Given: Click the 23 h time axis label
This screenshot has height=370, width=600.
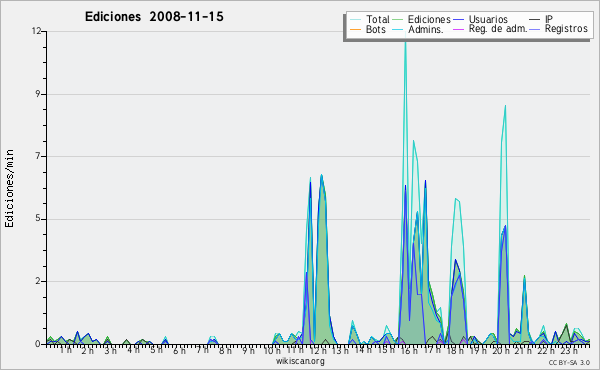Looking at the screenshot, I should 569,350.
